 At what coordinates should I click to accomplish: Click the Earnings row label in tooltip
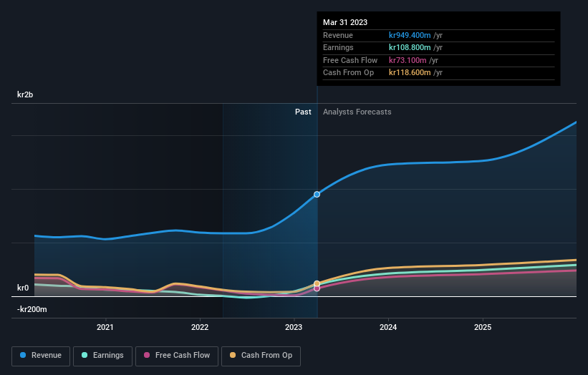point(338,47)
